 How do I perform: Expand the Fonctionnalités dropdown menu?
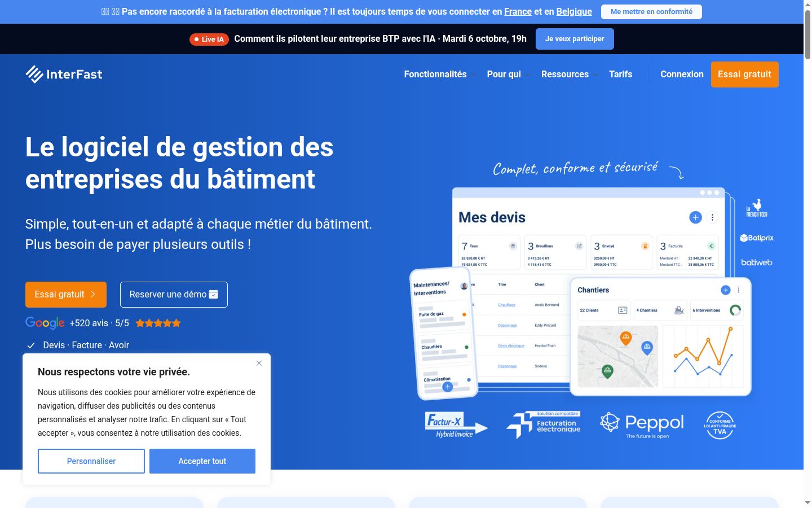(x=440, y=75)
